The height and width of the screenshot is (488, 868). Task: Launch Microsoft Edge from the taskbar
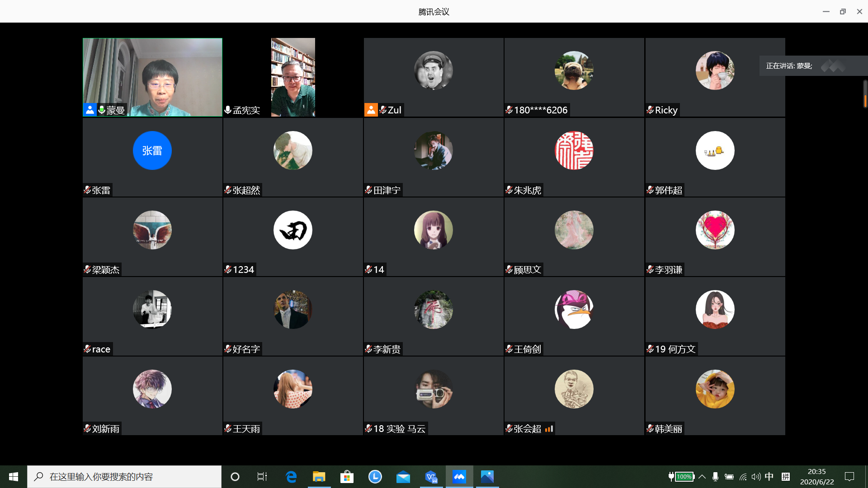(291, 477)
